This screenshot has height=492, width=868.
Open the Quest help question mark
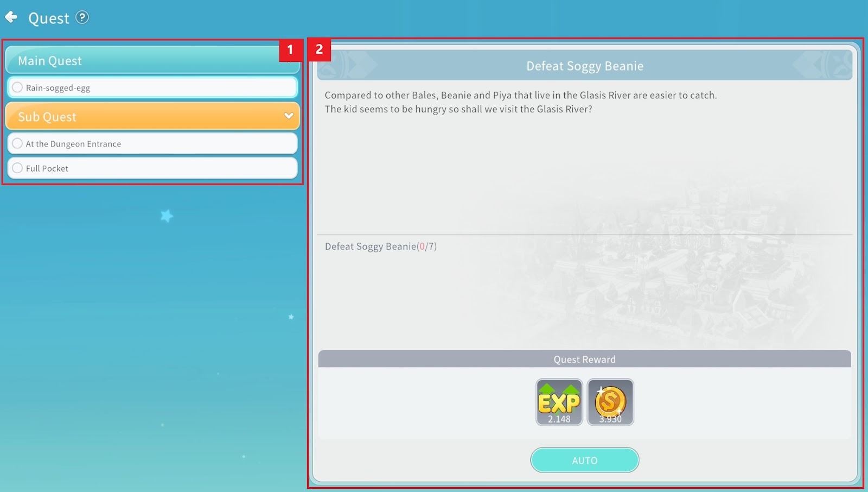point(82,17)
